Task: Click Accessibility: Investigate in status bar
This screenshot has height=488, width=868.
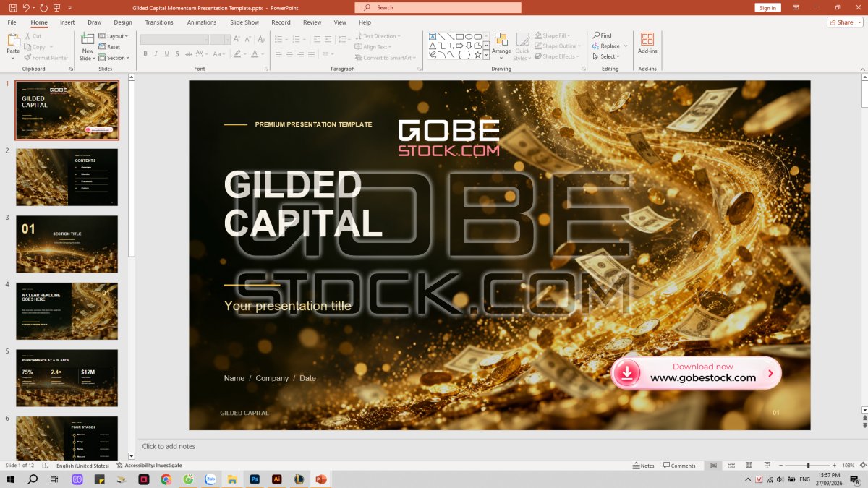Action: coord(149,466)
